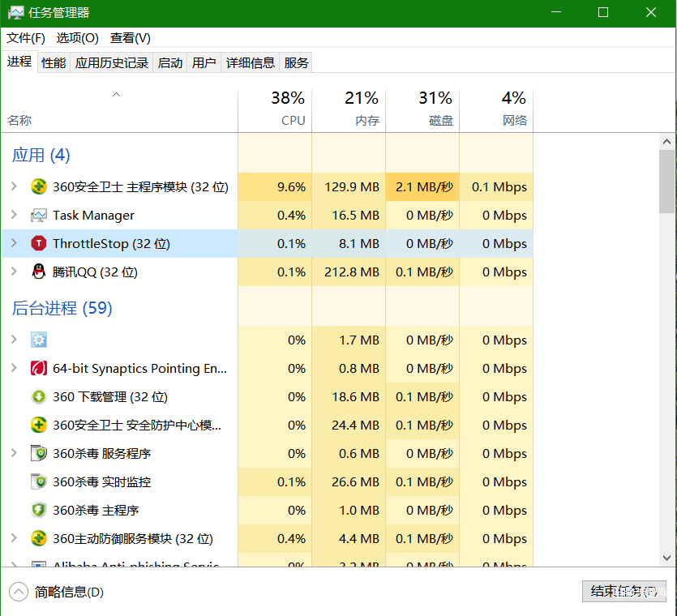Click the scrollbar up arrow
Viewport: 677px width, 616px height.
pyautogui.click(x=666, y=142)
